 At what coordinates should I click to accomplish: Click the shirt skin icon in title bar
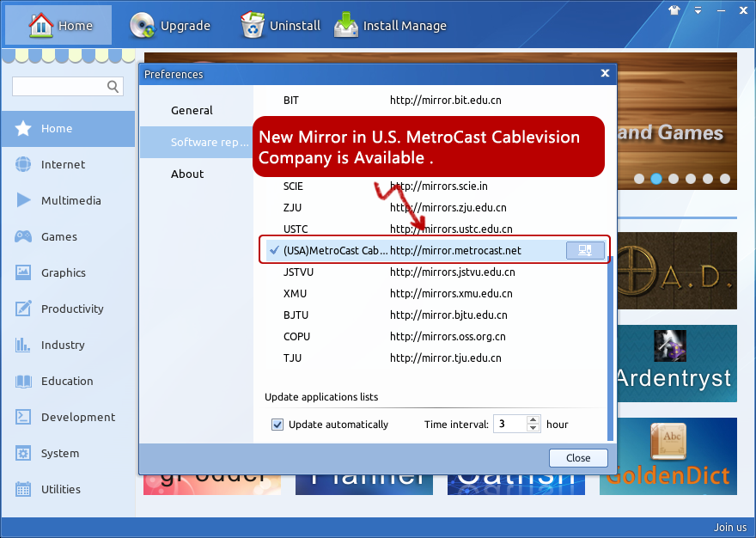click(x=674, y=10)
